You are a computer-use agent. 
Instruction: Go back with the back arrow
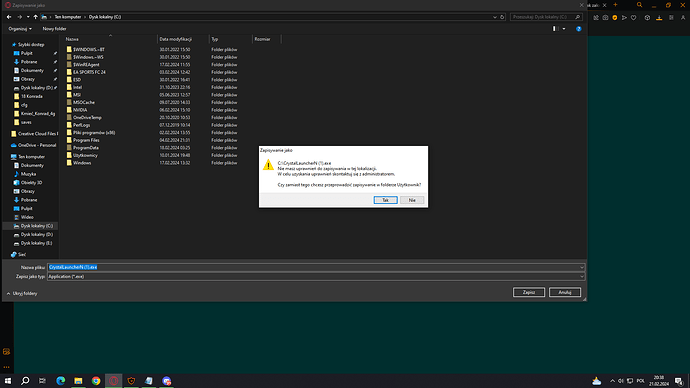[x=9, y=17]
